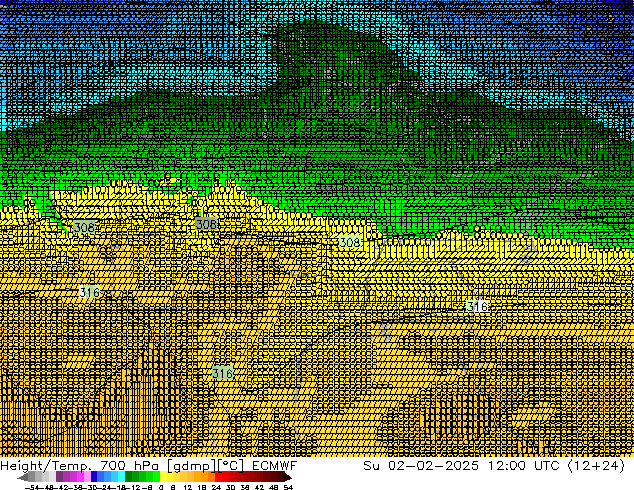Screen dimensions: 634x490
Task: Click the '12:00 UTC' time text
Action: [x=524, y=465]
